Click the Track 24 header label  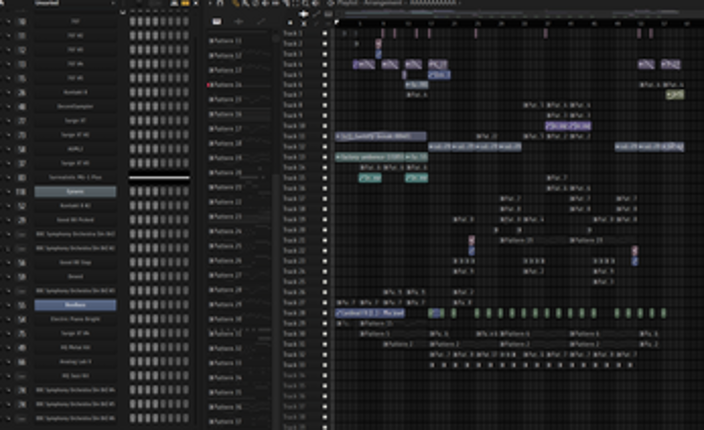coord(294,272)
